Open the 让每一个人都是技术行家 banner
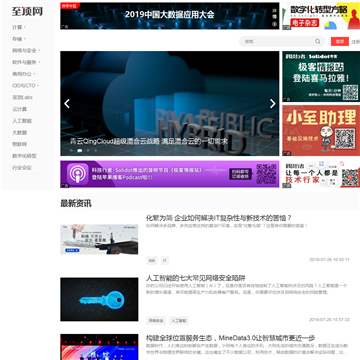Screen dimensions: 360x360 [x=321, y=174]
